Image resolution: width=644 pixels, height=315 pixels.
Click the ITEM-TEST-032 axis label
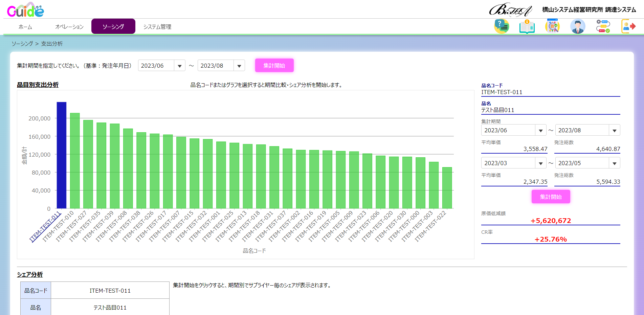point(191,226)
